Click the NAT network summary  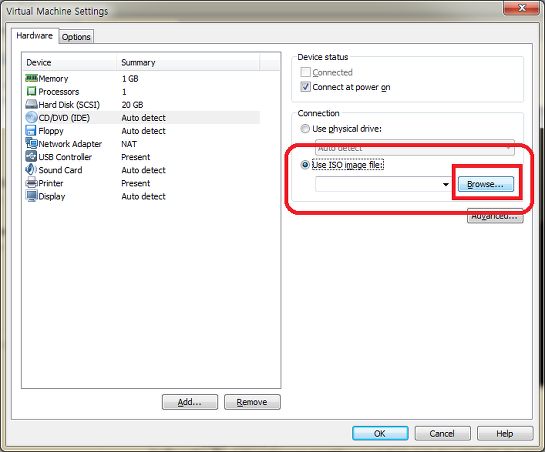(x=129, y=144)
